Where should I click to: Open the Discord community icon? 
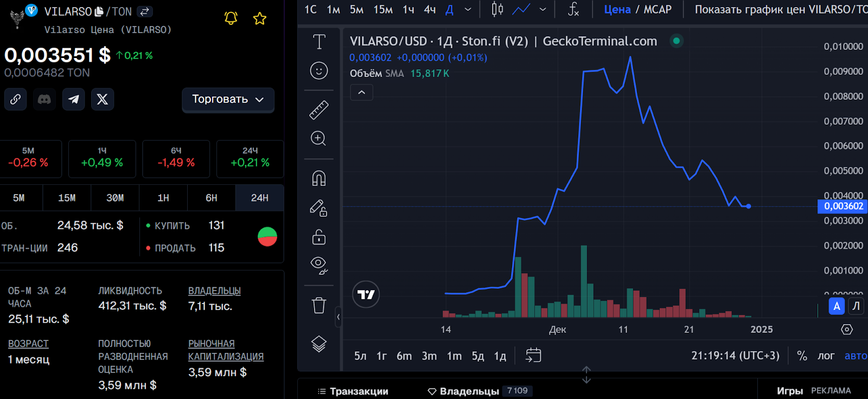[44, 99]
